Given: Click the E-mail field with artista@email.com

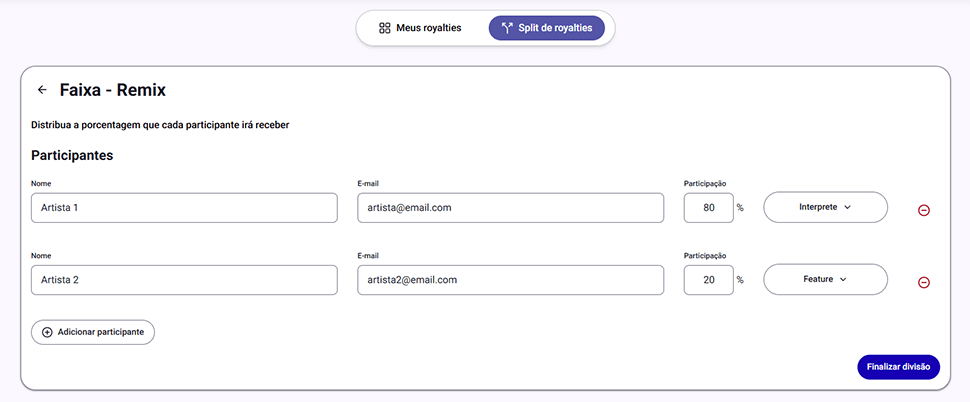Looking at the screenshot, I should (x=510, y=208).
